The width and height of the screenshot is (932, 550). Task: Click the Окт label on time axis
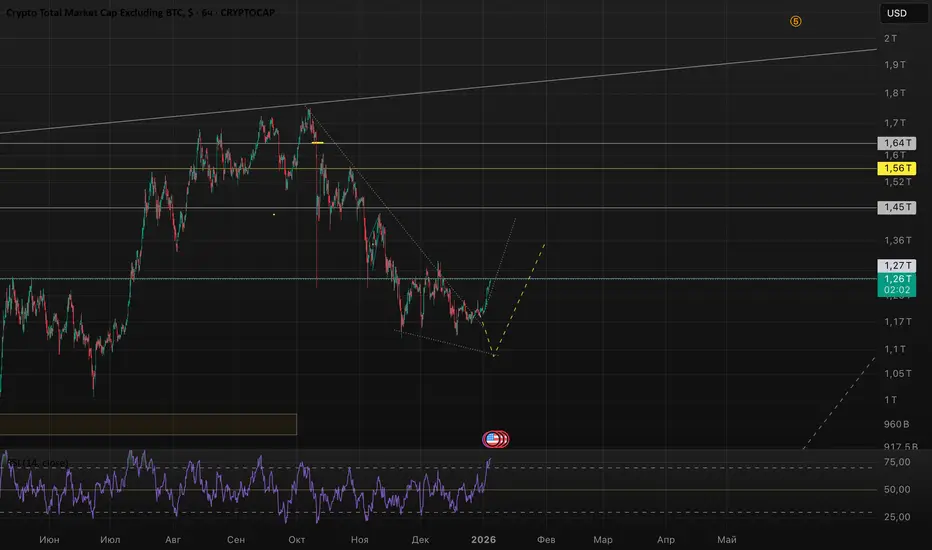[297, 539]
